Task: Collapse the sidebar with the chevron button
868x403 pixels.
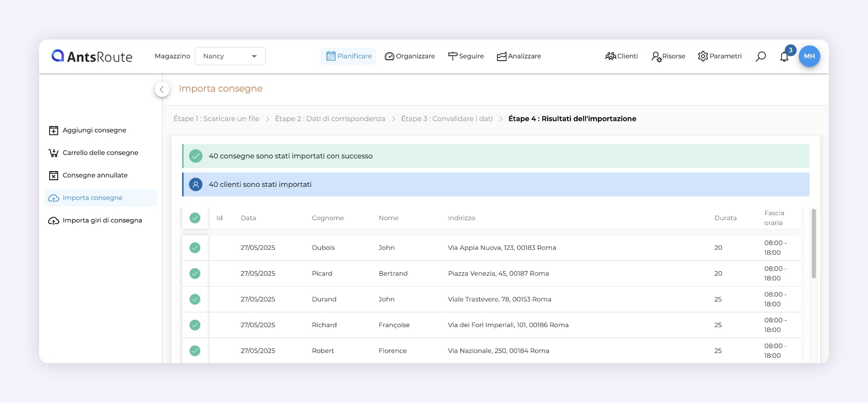Action: [x=162, y=89]
